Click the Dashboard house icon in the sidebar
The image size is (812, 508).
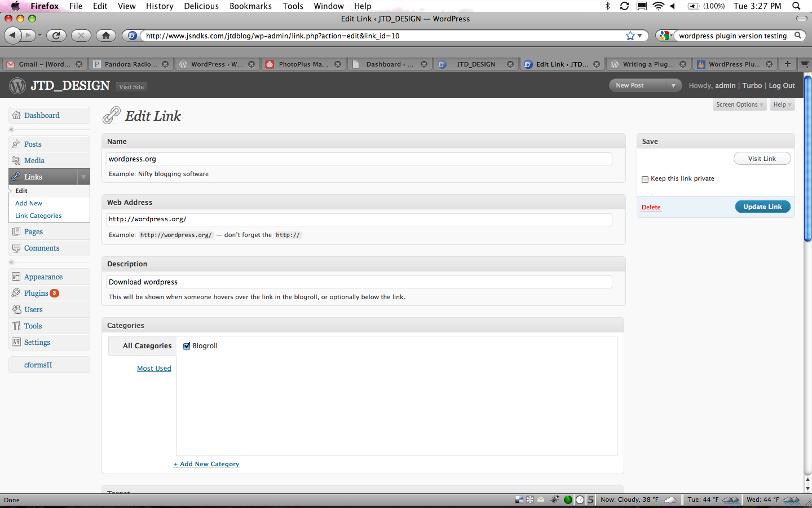[x=16, y=115]
